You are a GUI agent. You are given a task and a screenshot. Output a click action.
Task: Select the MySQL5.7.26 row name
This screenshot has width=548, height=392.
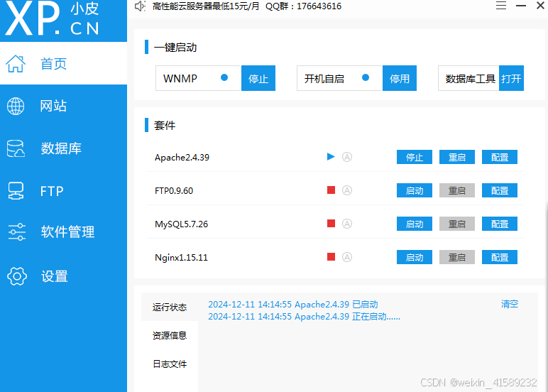pos(181,224)
